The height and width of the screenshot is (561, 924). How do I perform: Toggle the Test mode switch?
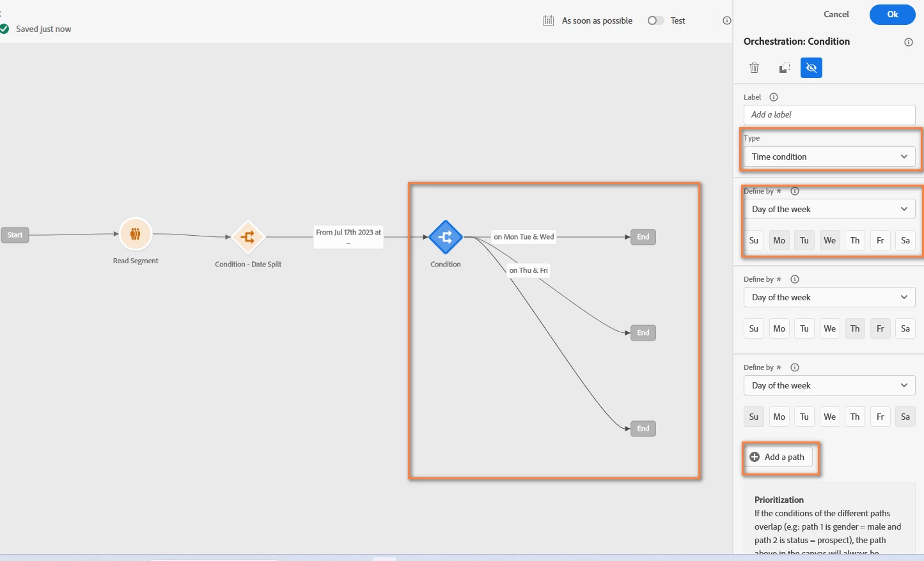click(655, 20)
